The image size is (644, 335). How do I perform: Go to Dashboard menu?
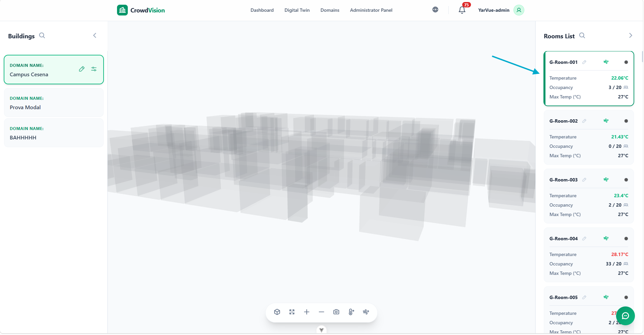[x=262, y=10]
